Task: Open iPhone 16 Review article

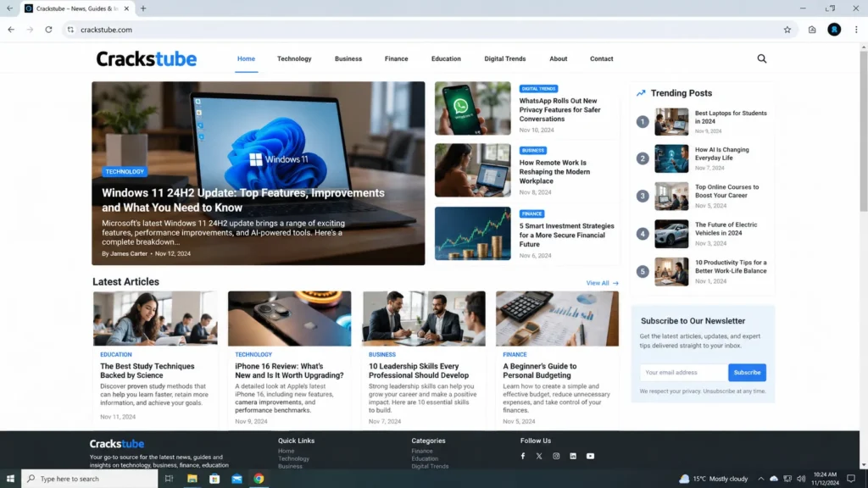Action: pyautogui.click(x=289, y=371)
